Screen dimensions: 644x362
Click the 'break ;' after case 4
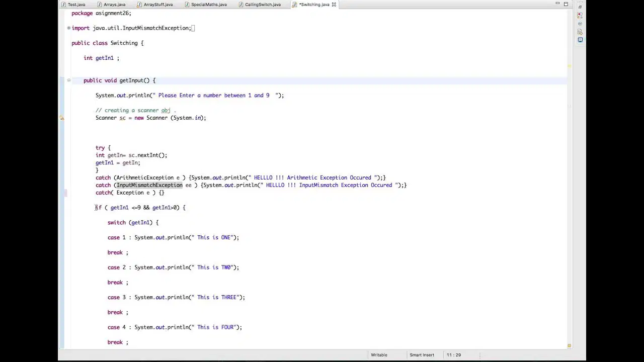(x=118, y=342)
